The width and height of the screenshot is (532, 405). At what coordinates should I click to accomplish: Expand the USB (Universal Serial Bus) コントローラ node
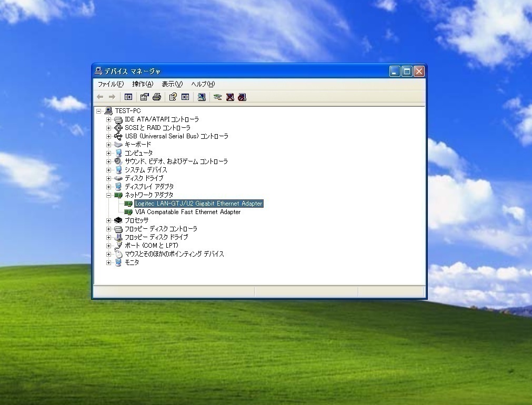point(109,136)
